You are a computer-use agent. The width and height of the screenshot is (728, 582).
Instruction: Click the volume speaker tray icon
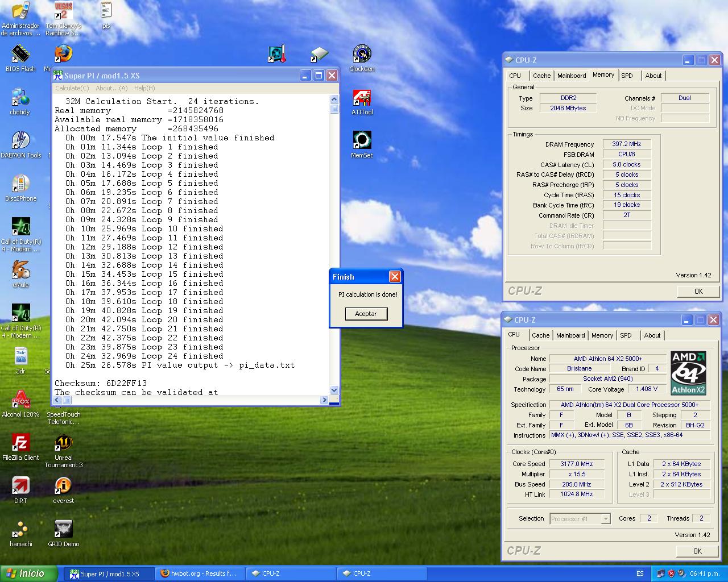[681, 573]
